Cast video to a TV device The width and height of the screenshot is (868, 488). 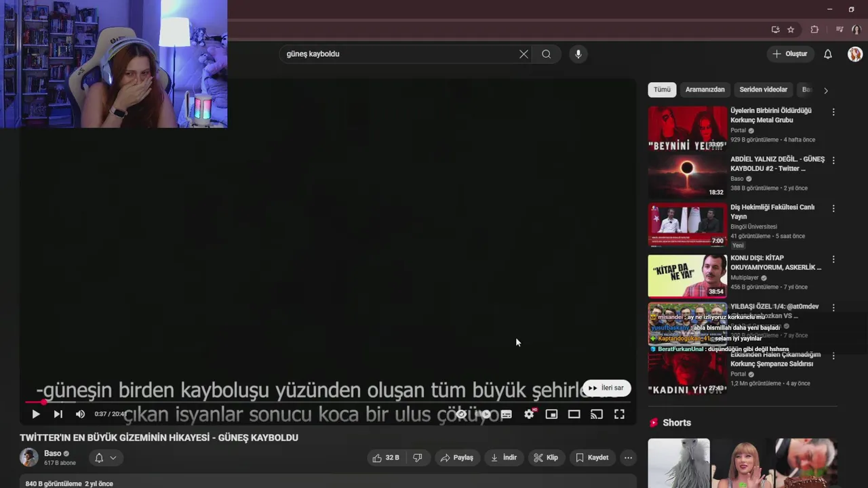[597, 414]
